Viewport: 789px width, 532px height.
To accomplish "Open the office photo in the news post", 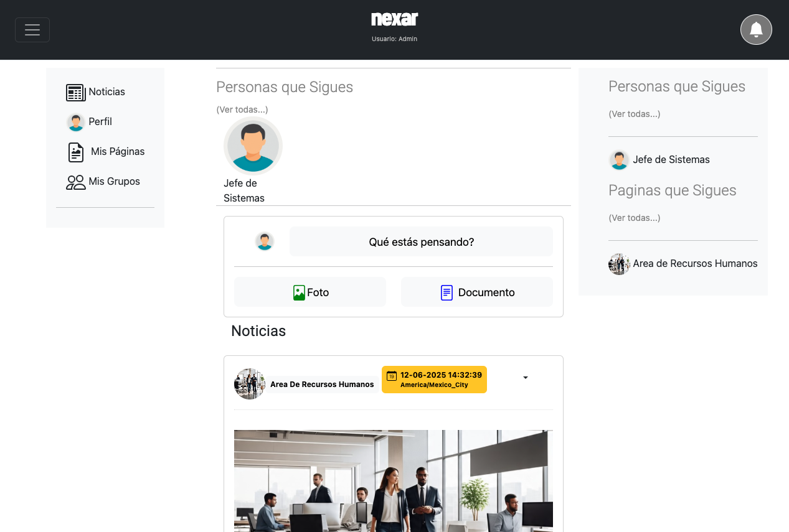I will pos(394,481).
